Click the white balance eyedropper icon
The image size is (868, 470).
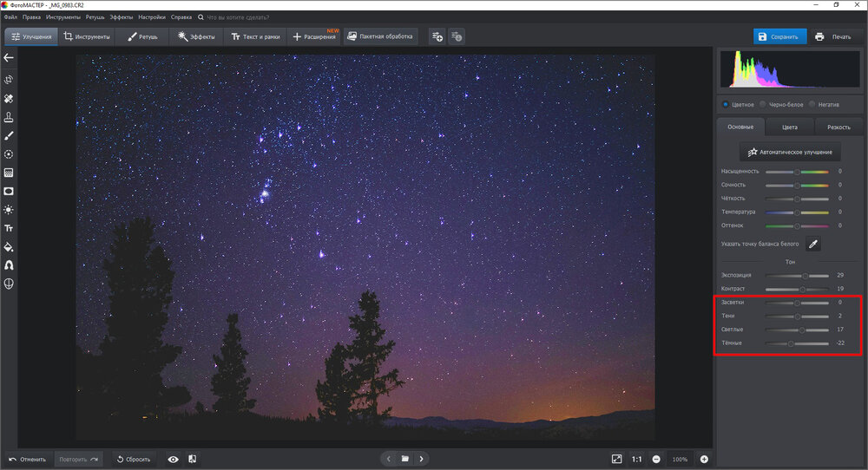coord(813,245)
